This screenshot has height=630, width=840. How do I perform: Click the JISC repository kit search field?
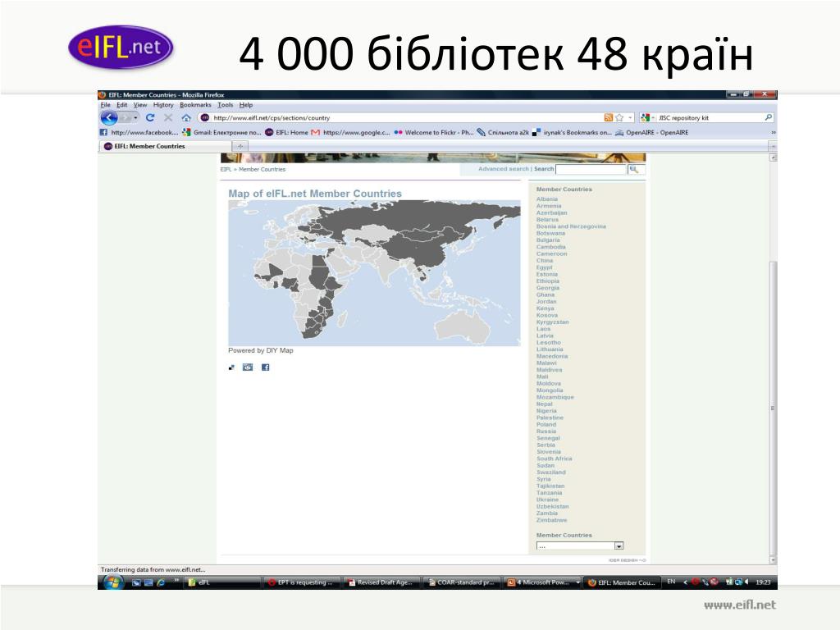pos(710,118)
